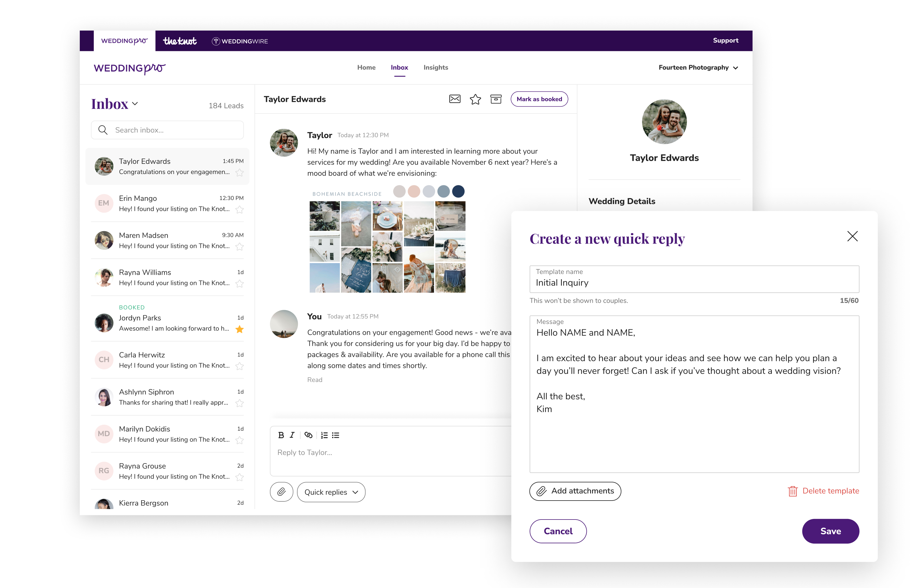Viewport: 922px width, 588px height.
Task: Open the WeddingWire logo tab
Action: pyautogui.click(x=240, y=41)
